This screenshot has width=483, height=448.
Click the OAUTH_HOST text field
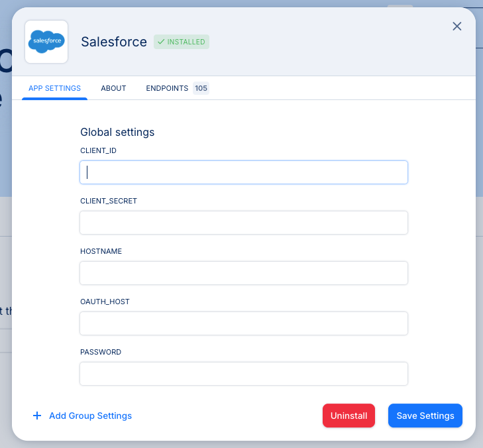click(x=243, y=323)
